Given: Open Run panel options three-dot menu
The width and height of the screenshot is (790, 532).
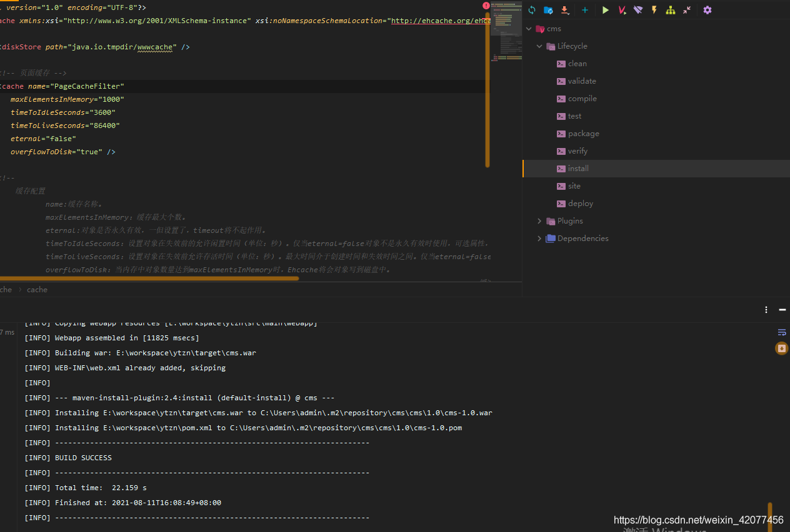Looking at the screenshot, I should pos(766,310).
